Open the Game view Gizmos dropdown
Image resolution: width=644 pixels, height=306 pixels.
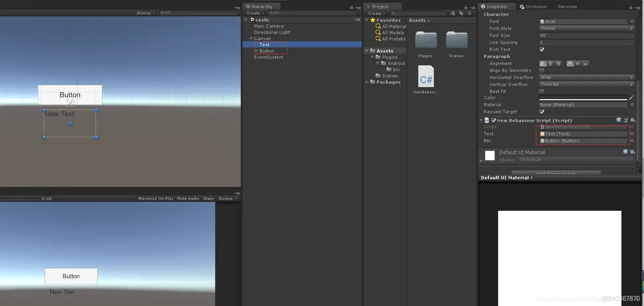coord(227,198)
